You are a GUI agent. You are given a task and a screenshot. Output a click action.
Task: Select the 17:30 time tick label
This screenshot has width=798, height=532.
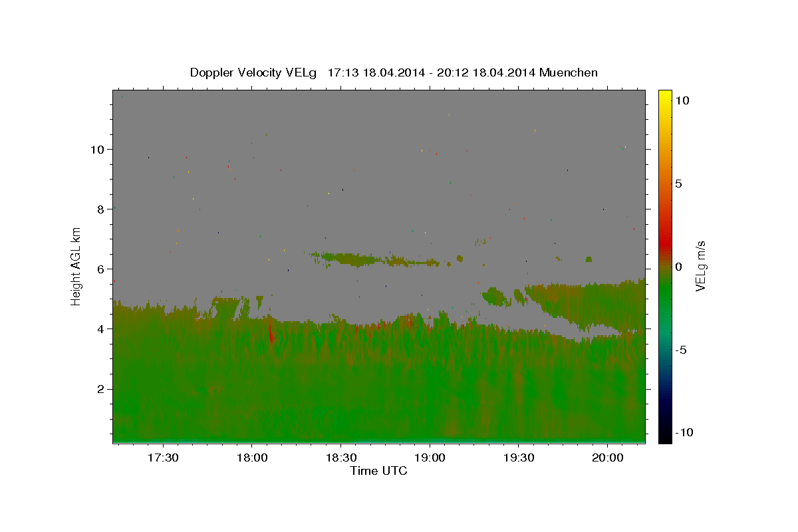(x=162, y=458)
